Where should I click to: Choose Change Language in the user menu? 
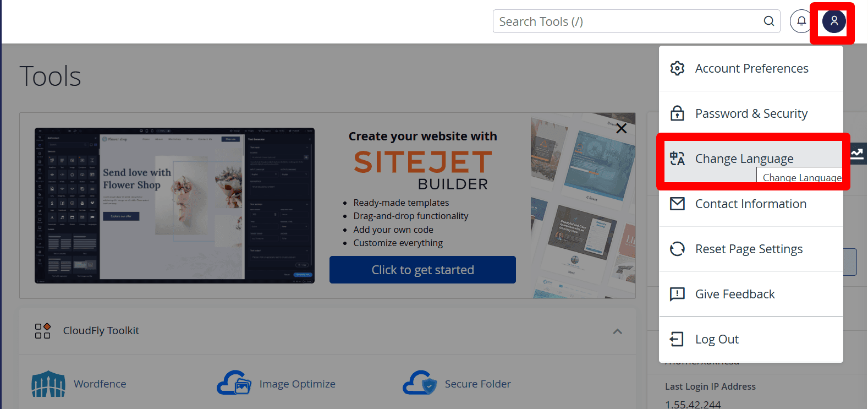744,159
